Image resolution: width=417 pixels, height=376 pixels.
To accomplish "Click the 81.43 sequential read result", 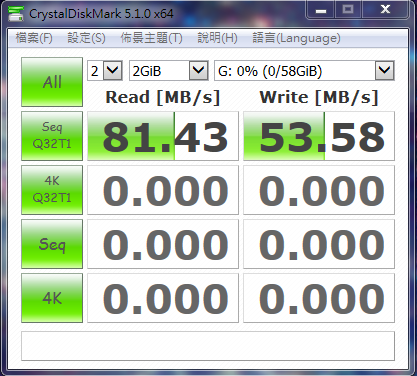I will [163, 136].
